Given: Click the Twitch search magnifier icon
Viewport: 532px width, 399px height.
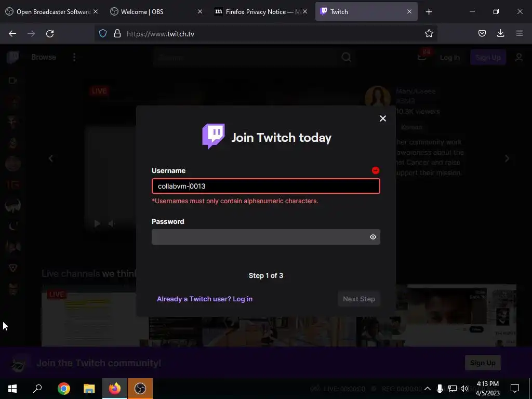Looking at the screenshot, I should (346, 57).
